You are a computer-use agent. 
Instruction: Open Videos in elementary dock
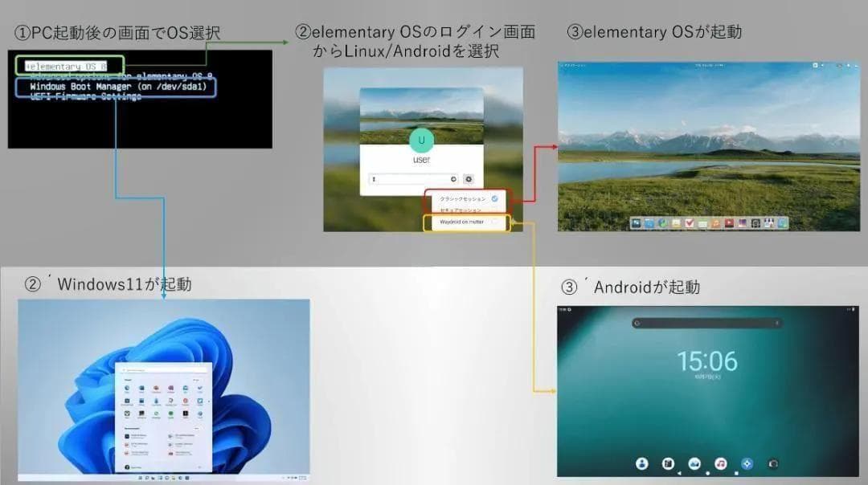point(729,223)
